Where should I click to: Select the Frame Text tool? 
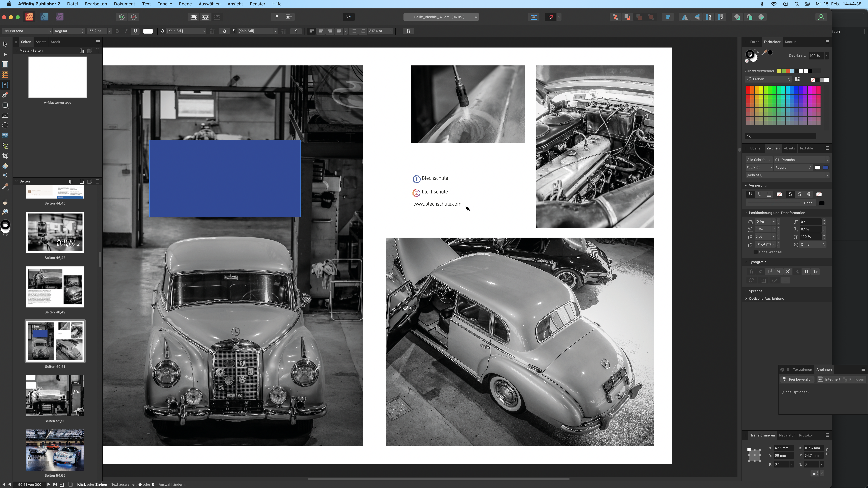pyautogui.click(x=5, y=64)
